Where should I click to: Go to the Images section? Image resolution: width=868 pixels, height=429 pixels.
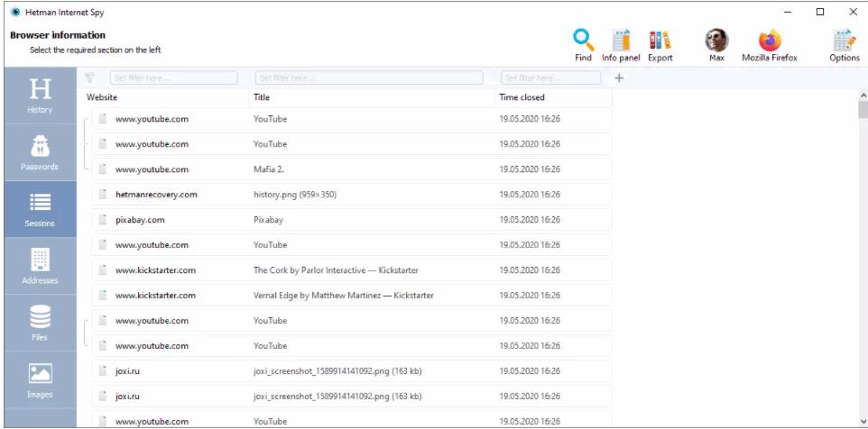(40, 380)
